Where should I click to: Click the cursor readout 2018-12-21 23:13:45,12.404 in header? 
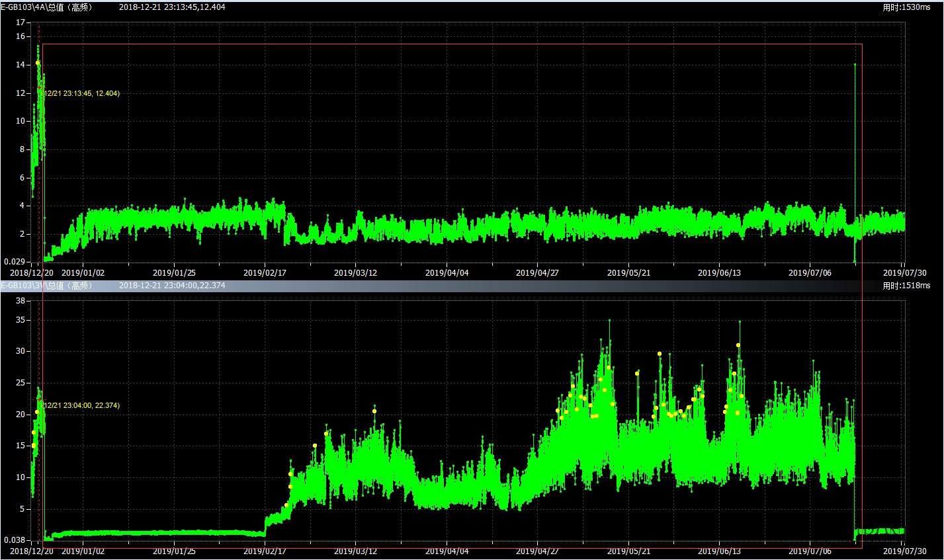pyautogui.click(x=172, y=7)
